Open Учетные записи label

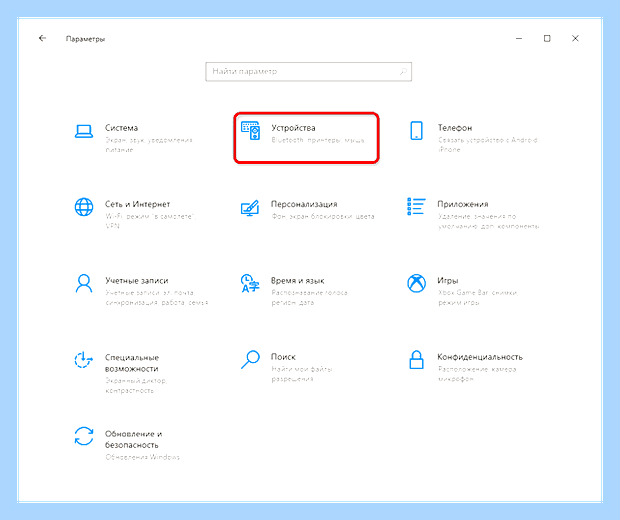tap(136, 280)
